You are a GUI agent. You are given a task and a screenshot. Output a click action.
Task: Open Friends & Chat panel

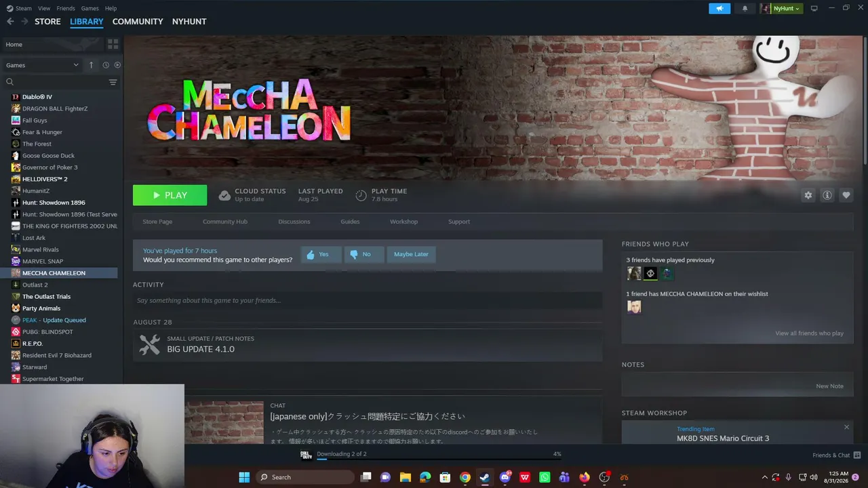tap(836, 455)
